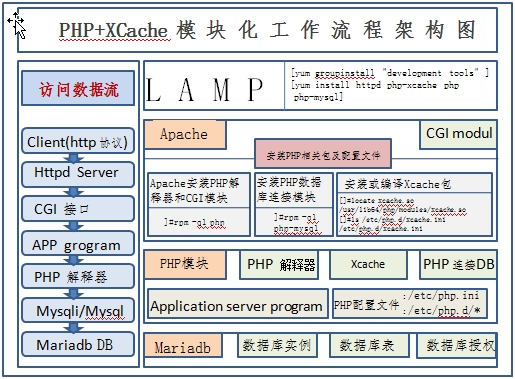Select the PHP 解释器 box in left column
515x379 pixels.
pyautogui.click(x=78, y=276)
